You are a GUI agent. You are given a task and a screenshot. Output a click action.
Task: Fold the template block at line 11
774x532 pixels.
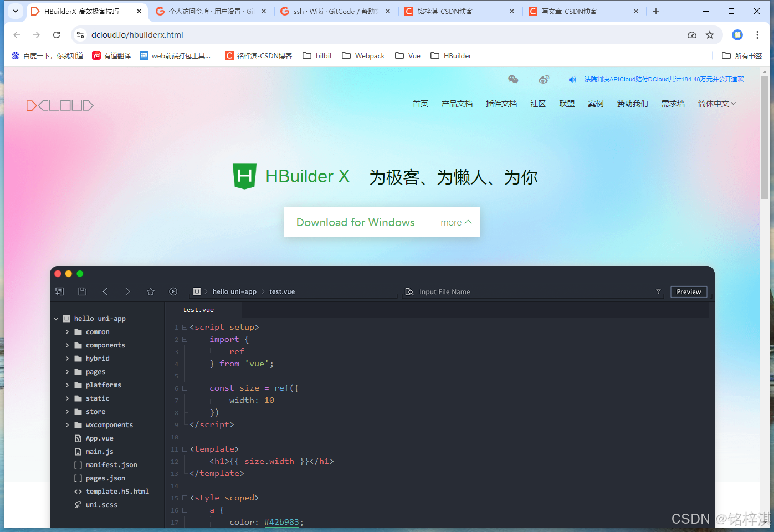(x=185, y=449)
